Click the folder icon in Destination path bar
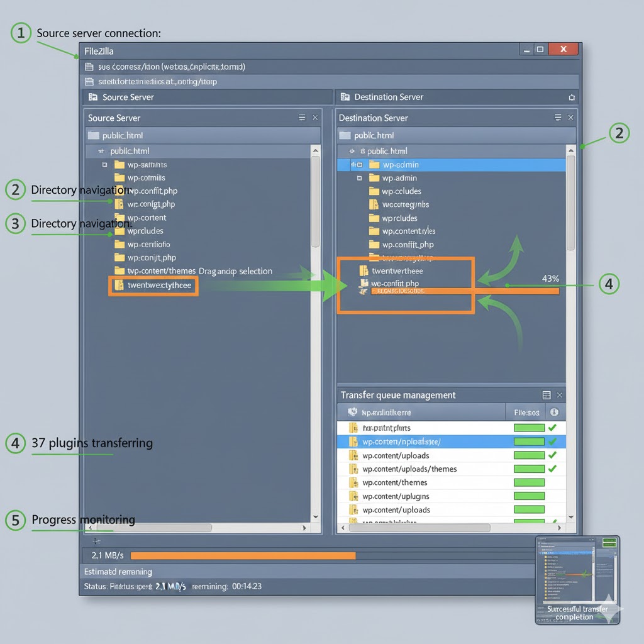 [x=345, y=135]
